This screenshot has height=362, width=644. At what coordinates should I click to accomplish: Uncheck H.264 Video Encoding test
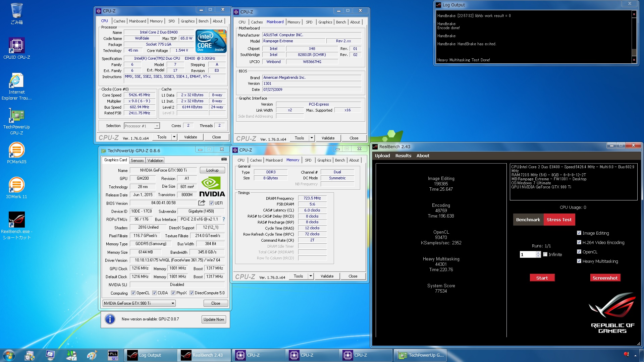click(x=579, y=242)
